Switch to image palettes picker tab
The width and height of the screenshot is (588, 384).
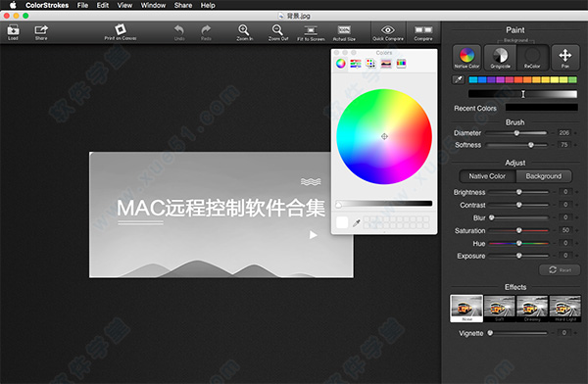tap(386, 64)
